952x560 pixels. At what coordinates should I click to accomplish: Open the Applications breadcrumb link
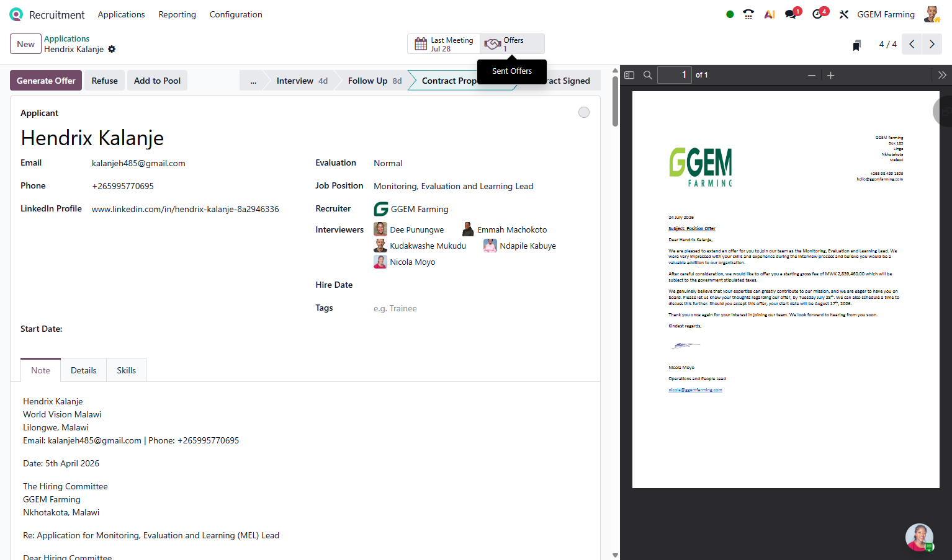point(66,38)
